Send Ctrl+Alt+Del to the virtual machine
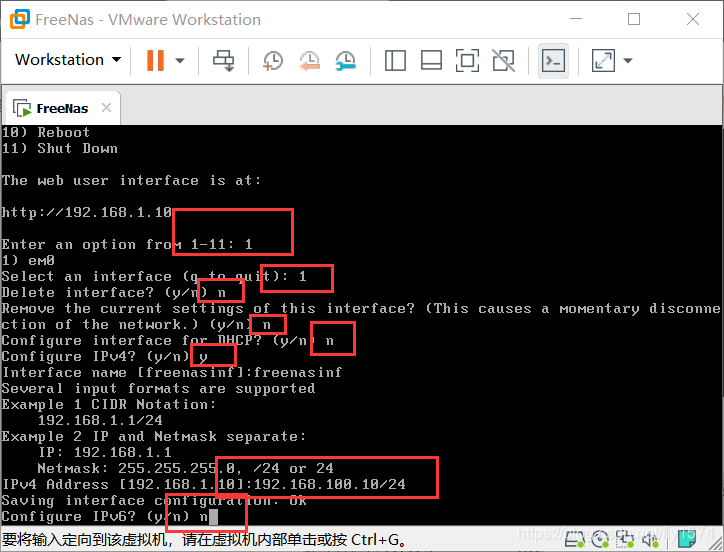Viewport: 724px width, 552px height. tap(223, 61)
